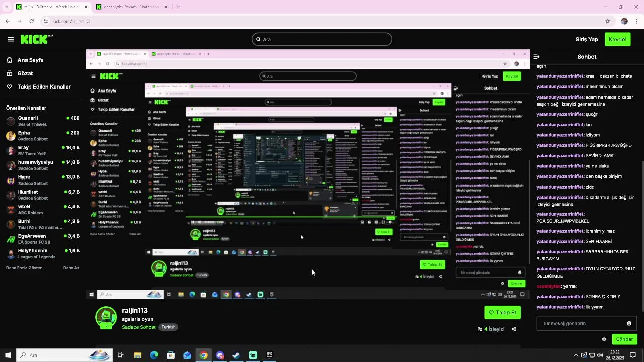Open Takip Edilen Kanallar

[x=44, y=87]
